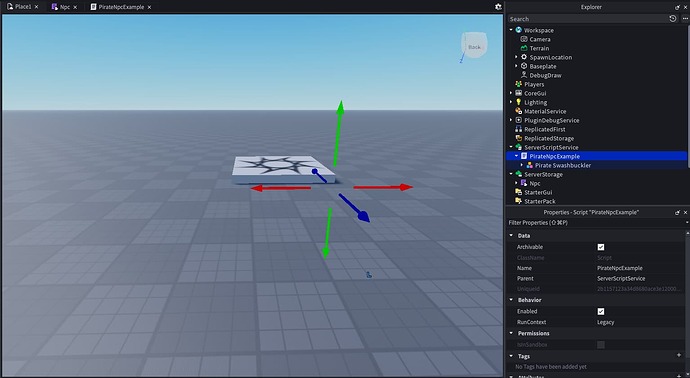Click the PirateNpcExample script icon in Explorer
This screenshot has width=690, height=378.
524,156
